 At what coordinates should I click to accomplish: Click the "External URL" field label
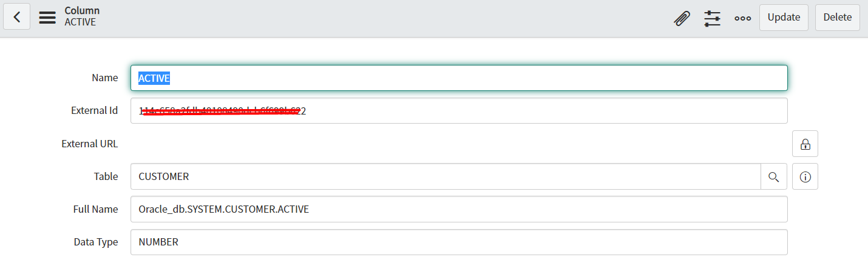[x=90, y=144]
